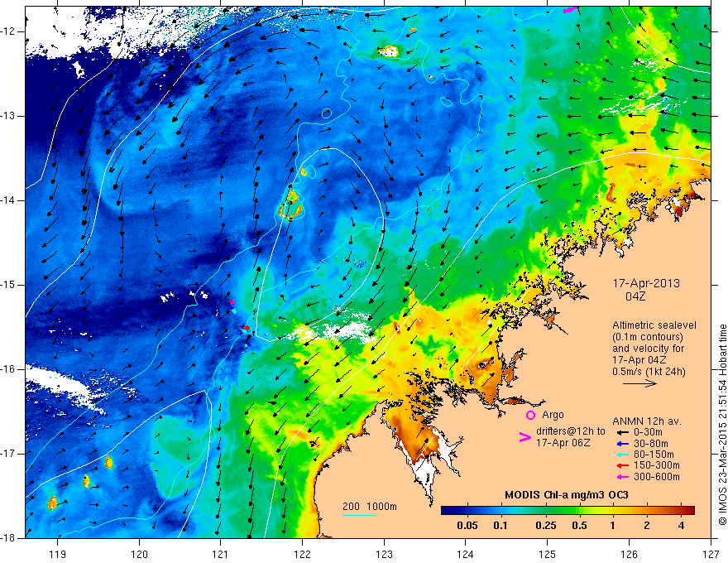The image size is (728, 563).
Task: Click the blue 30-80m legend arrow
Action: (x=622, y=444)
